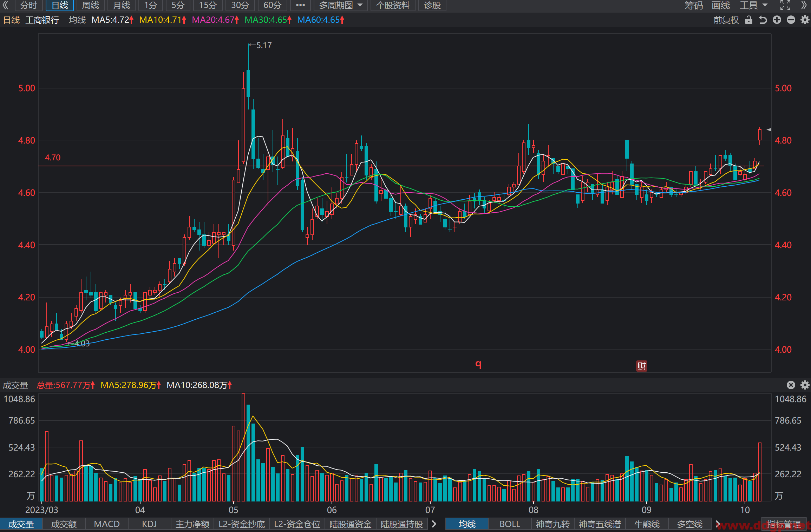
Task: Zoom in with the plus circle icon
Action: (x=777, y=20)
